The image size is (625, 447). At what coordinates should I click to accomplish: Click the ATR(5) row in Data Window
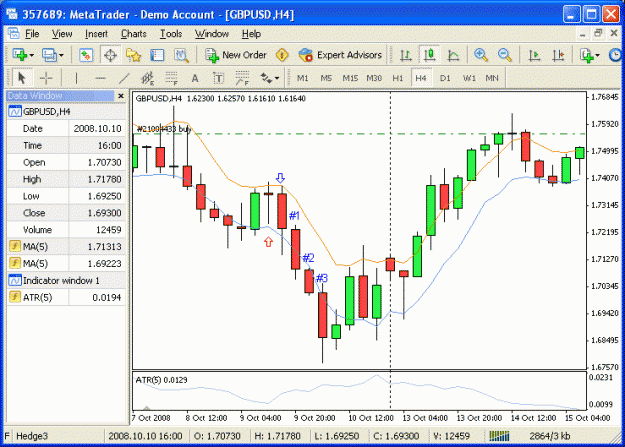click(66, 297)
